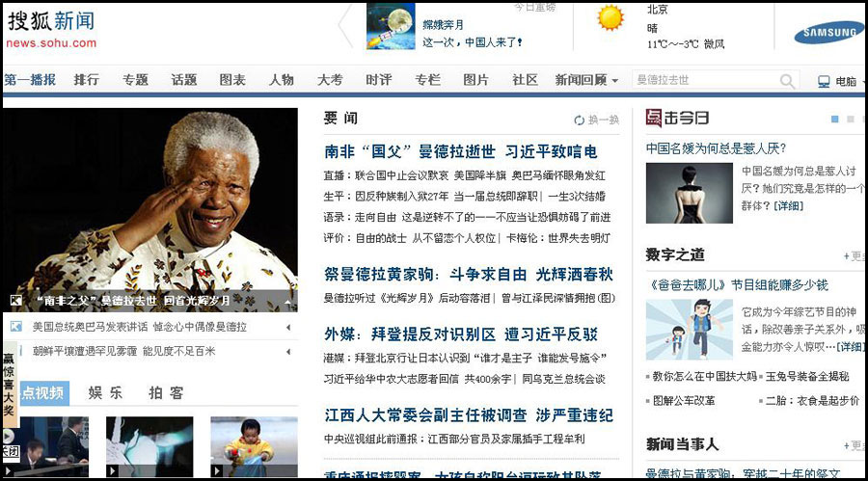
Task: Click the search magnifier icon
Action: tap(788, 81)
